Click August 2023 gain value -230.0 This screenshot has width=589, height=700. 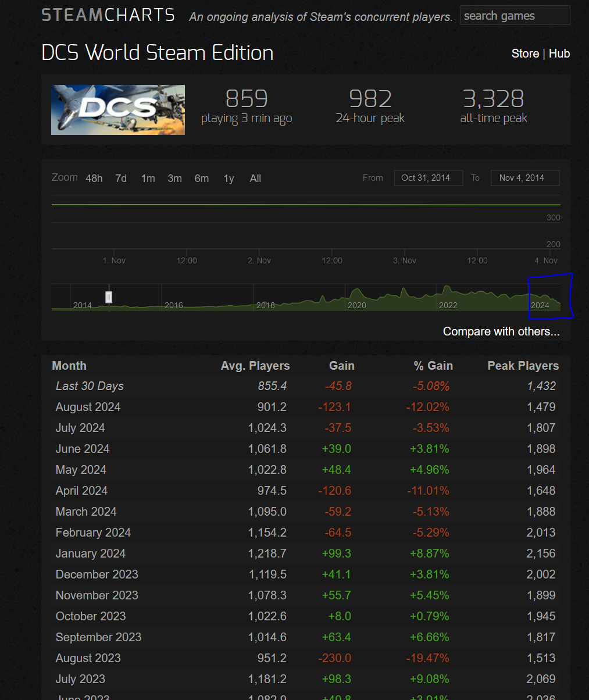(335, 658)
